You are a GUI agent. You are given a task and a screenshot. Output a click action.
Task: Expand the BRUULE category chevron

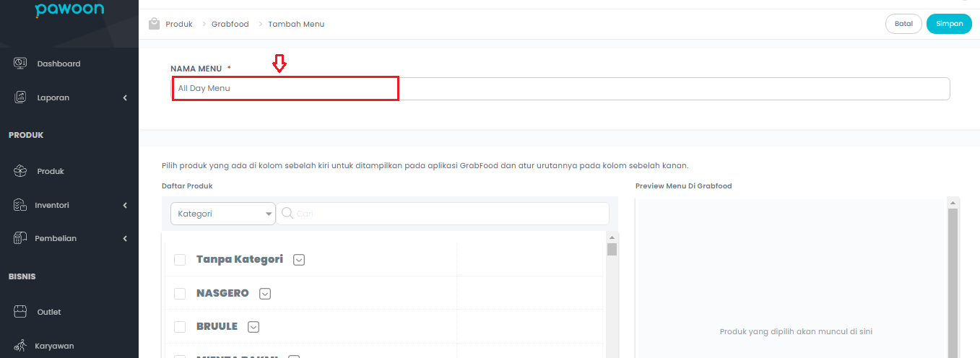(x=253, y=327)
